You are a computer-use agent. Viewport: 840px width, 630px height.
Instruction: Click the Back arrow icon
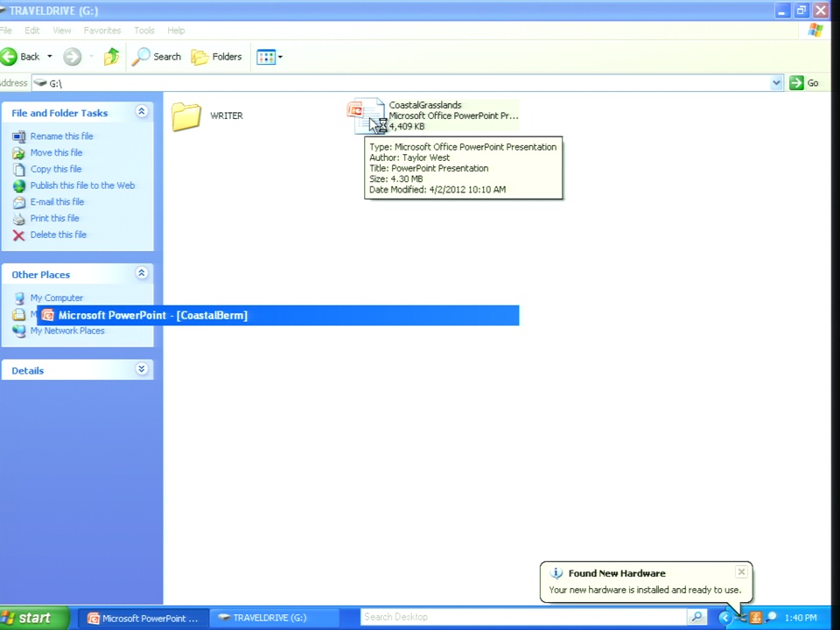pos(9,56)
